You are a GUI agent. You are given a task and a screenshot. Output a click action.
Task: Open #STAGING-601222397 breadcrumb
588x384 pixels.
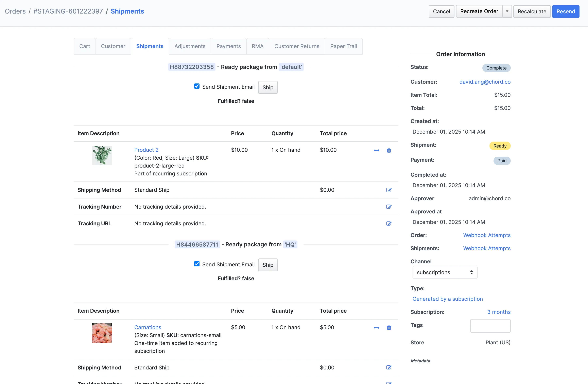[68, 11]
